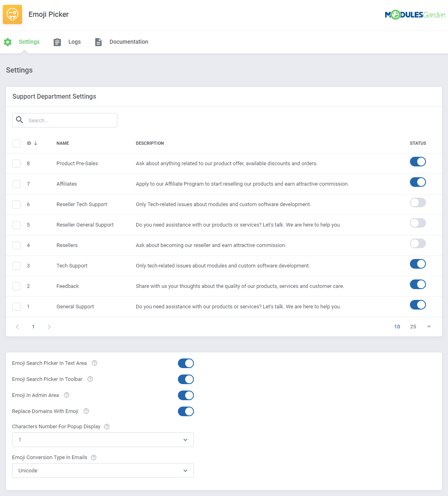448x496 pixels.
Task: Click help icon beside Emoji Search Picker In Toolbar
Action: (x=90, y=379)
